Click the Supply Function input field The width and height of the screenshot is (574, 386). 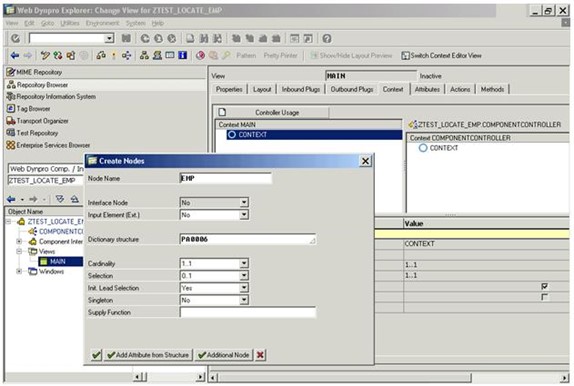pos(248,312)
